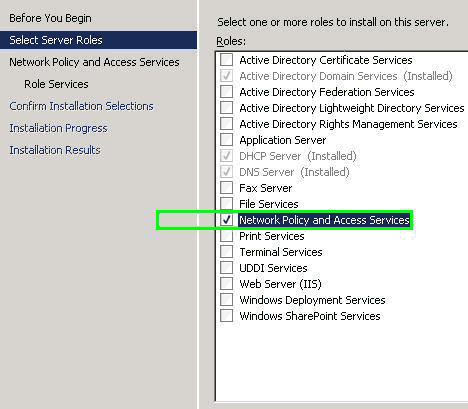468x409 pixels.
Task: Tick the Terminal Services checkbox
Action: (x=226, y=252)
